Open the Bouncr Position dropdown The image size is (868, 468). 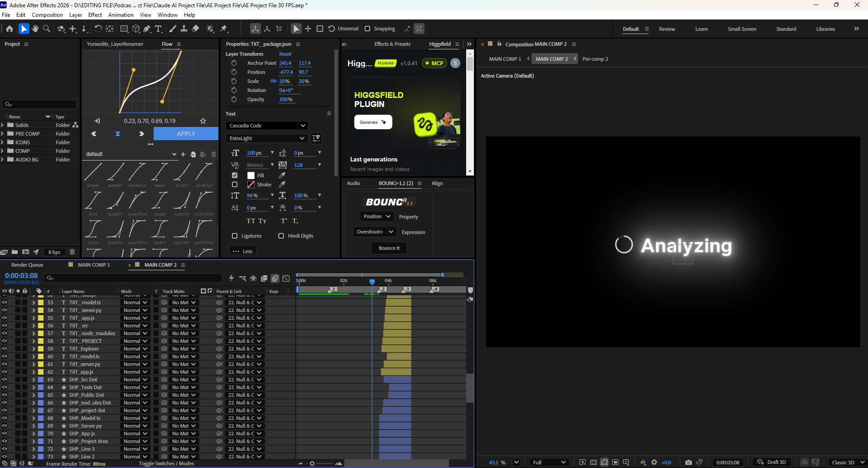377,217
